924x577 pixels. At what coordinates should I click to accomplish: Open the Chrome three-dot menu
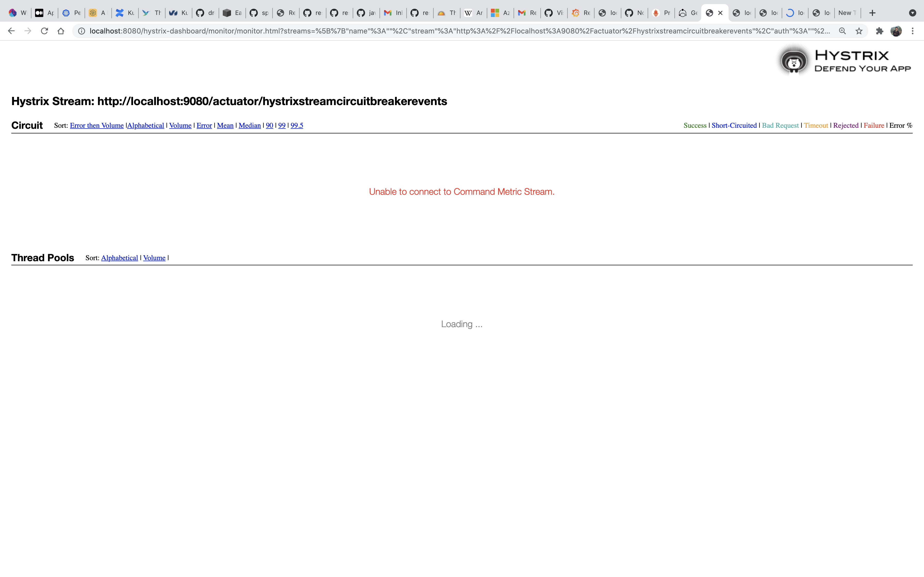913,31
